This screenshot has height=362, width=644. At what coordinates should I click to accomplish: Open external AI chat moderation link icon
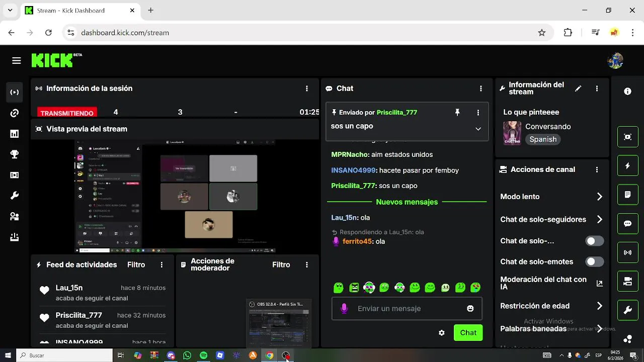600,284
